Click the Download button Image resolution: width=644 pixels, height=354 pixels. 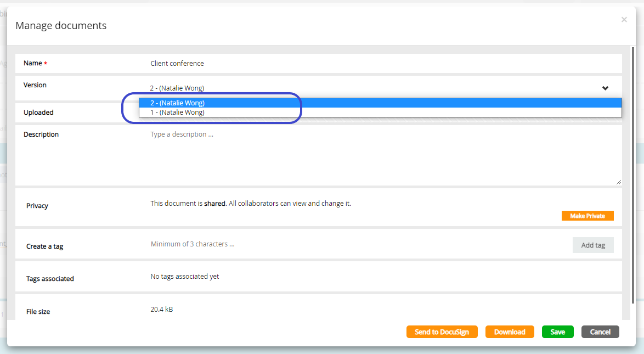[509, 331]
